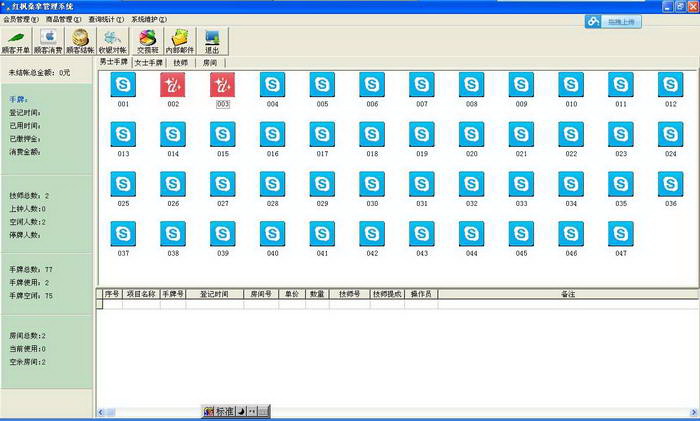
Task: Click the 序号 column header
Action: coord(112,294)
